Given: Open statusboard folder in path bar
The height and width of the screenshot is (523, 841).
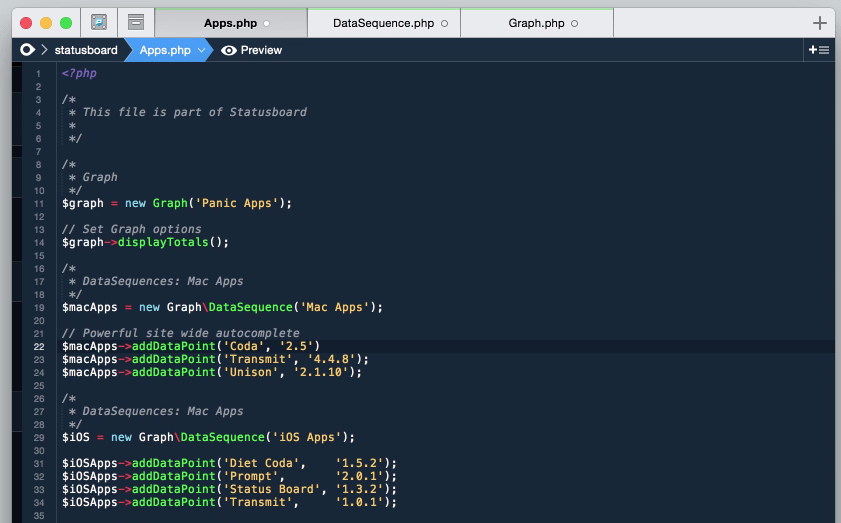Looking at the screenshot, I should 86,50.
